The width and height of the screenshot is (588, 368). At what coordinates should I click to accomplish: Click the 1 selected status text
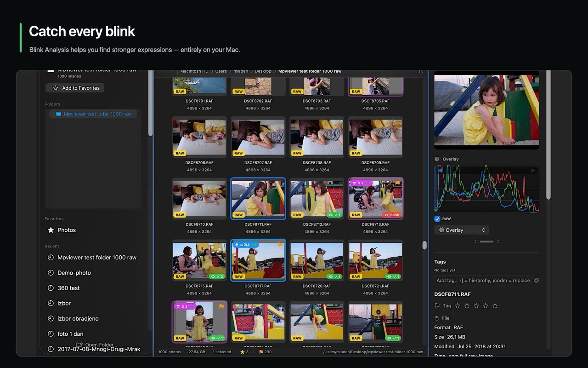click(222, 352)
